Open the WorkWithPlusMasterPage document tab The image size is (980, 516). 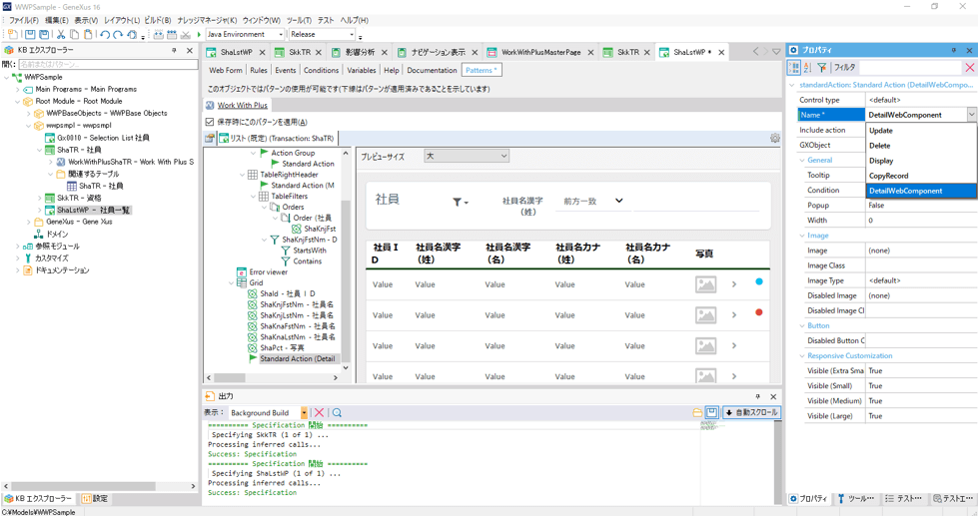pos(540,53)
